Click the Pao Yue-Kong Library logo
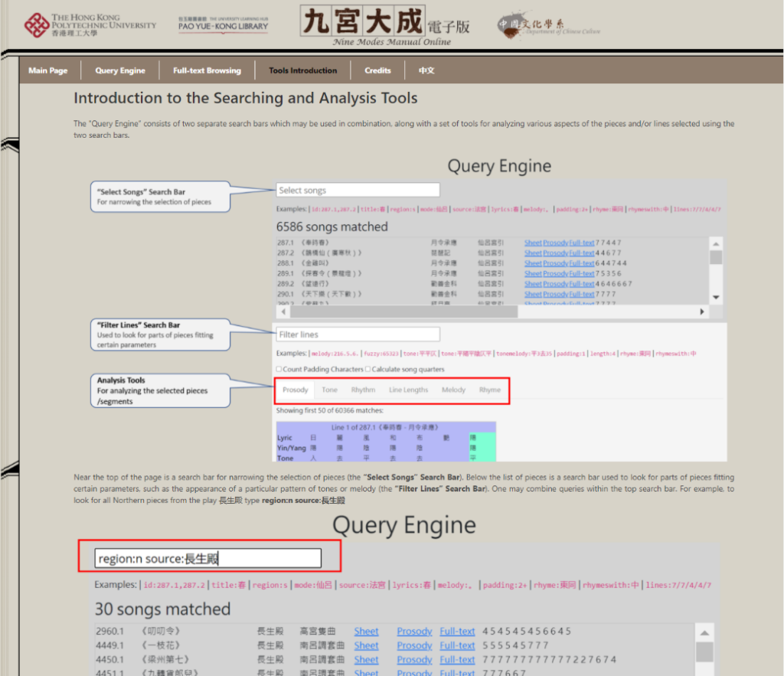Image resolution: width=784 pixels, height=676 pixels. [x=223, y=24]
